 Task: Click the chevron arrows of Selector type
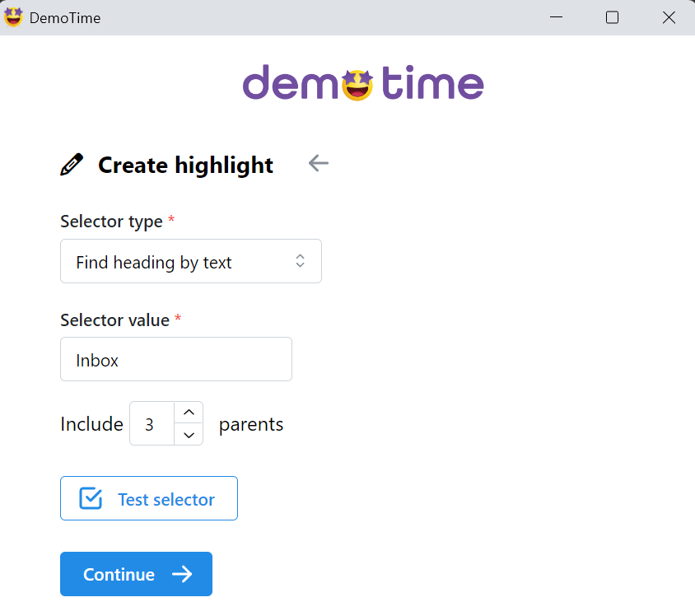tap(301, 261)
